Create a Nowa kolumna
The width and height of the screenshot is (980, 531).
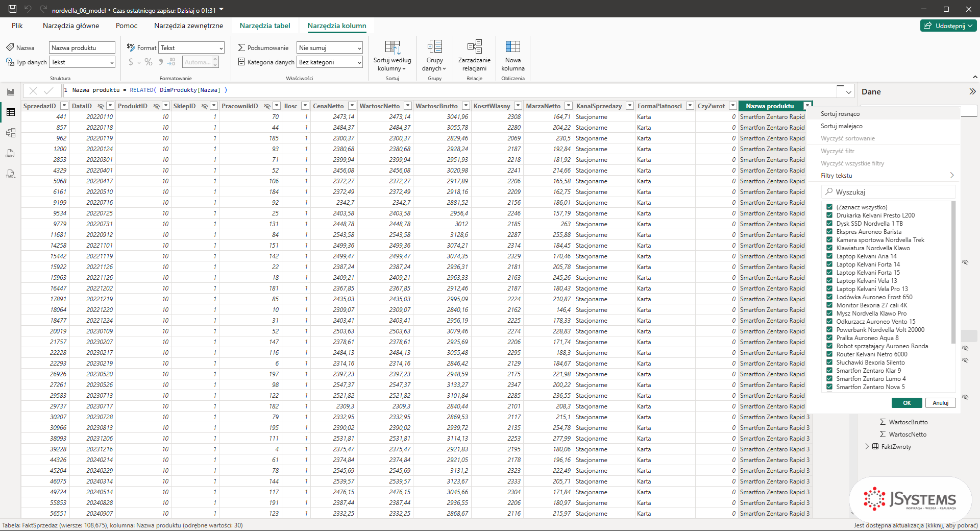[x=513, y=56]
